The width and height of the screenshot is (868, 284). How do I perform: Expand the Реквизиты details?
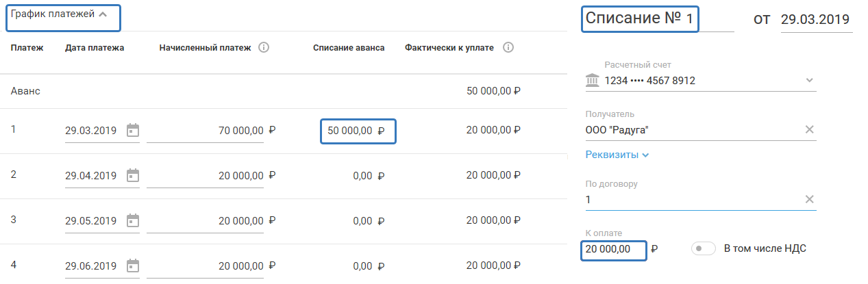pyautogui.click(x=617, y=155)
